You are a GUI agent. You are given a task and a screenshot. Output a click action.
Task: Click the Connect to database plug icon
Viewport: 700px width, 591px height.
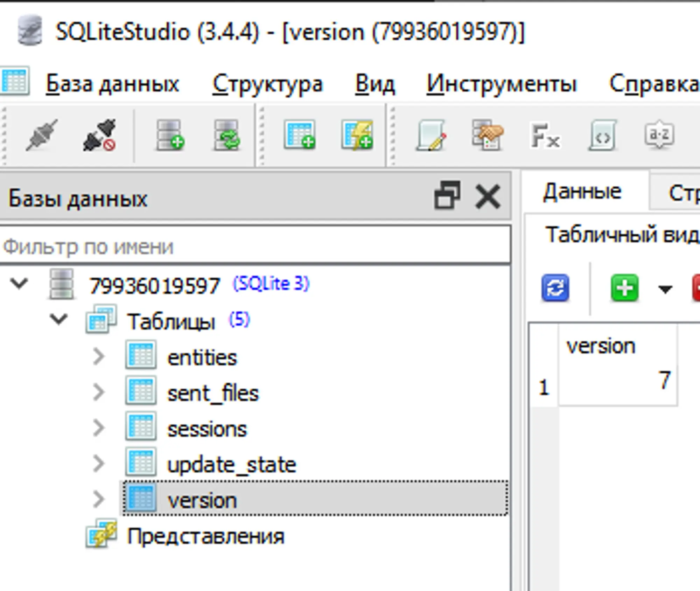click(x=42, y=135)
